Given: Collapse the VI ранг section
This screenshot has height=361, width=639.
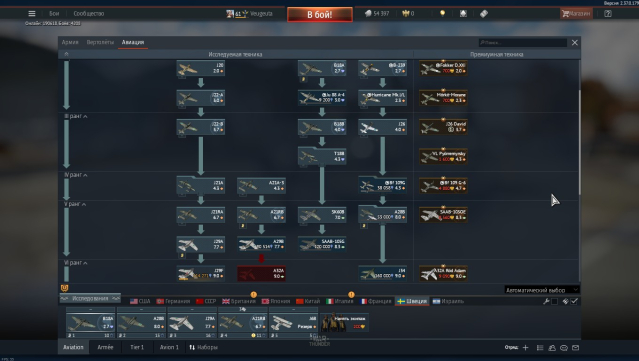Looking at the screenshot, I should [x=76, y=263].
